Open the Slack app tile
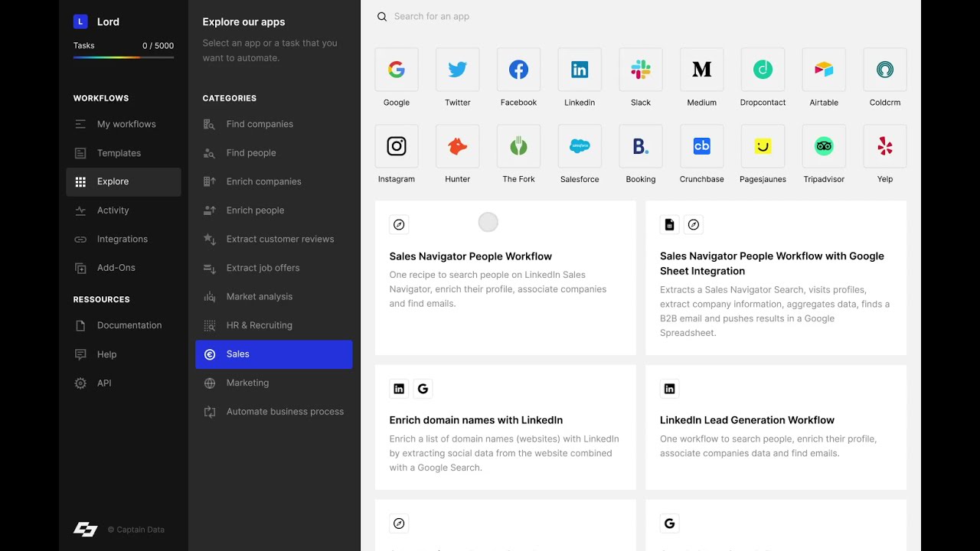980x551 pixels. pyautogui.click(x=641, y=70)
